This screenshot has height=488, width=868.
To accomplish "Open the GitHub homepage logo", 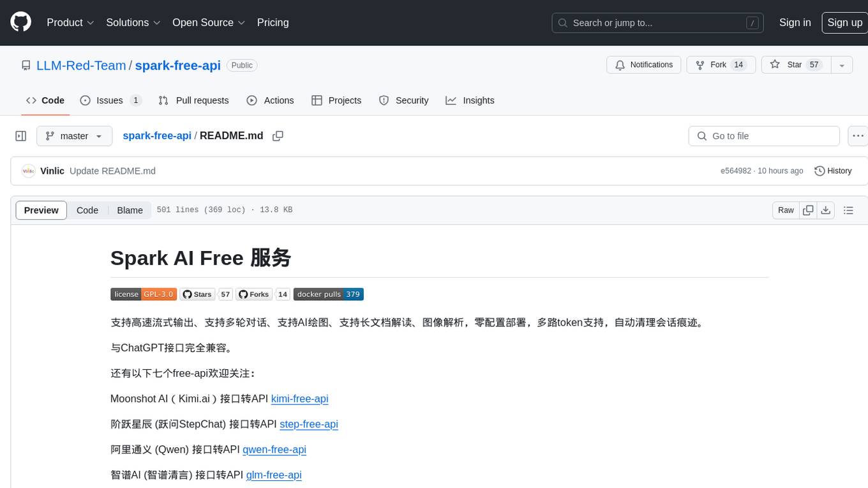I will [20, 22].
